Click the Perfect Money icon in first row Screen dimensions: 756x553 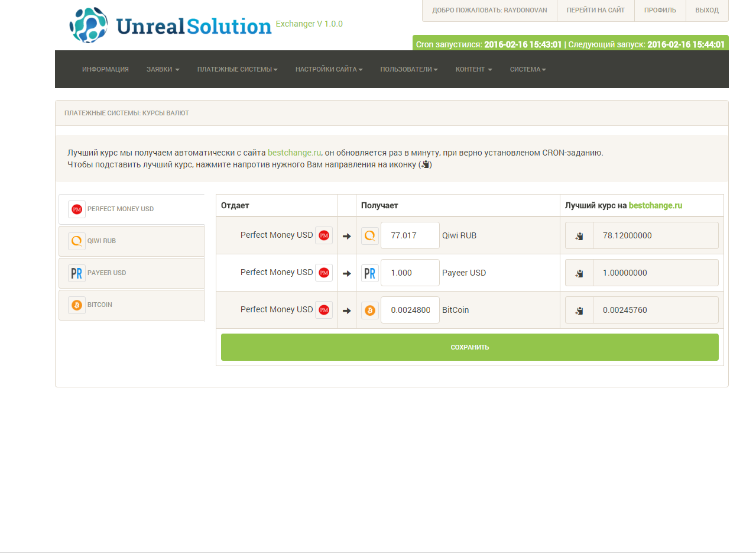click(x=324, y=235)
